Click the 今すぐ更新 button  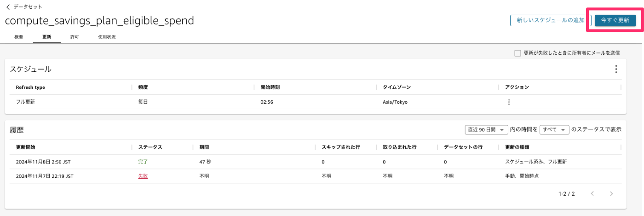click(x=615, y=20)
